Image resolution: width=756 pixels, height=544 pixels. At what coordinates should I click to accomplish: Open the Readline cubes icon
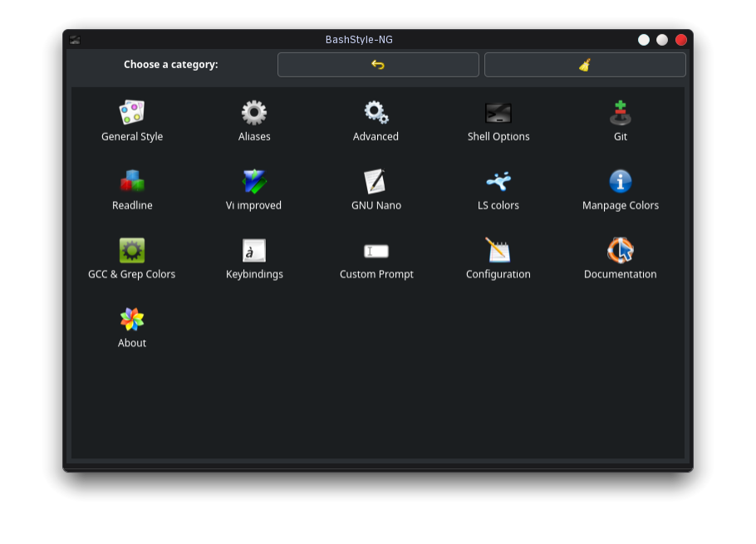pos(131,181)
